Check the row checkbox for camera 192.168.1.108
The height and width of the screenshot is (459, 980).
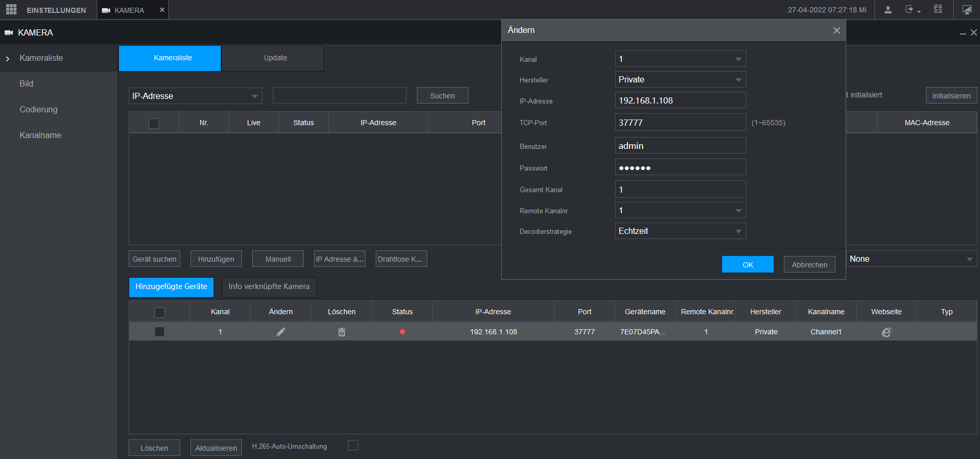point(160,332)
